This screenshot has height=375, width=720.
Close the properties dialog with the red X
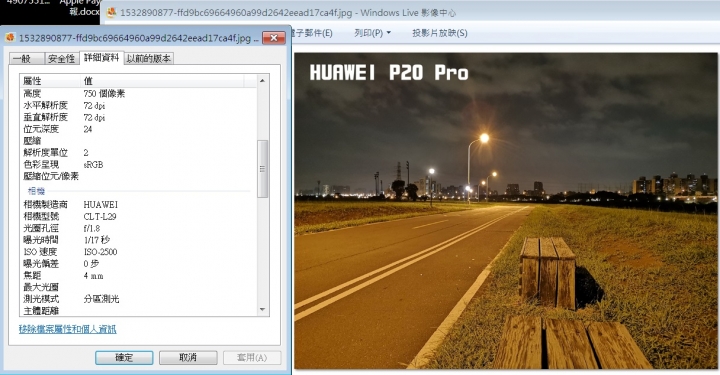point(274,38)
